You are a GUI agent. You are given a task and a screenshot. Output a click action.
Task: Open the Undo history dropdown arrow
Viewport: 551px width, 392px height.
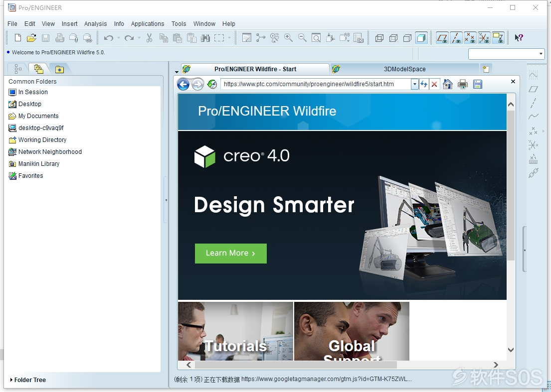(118, 37)
